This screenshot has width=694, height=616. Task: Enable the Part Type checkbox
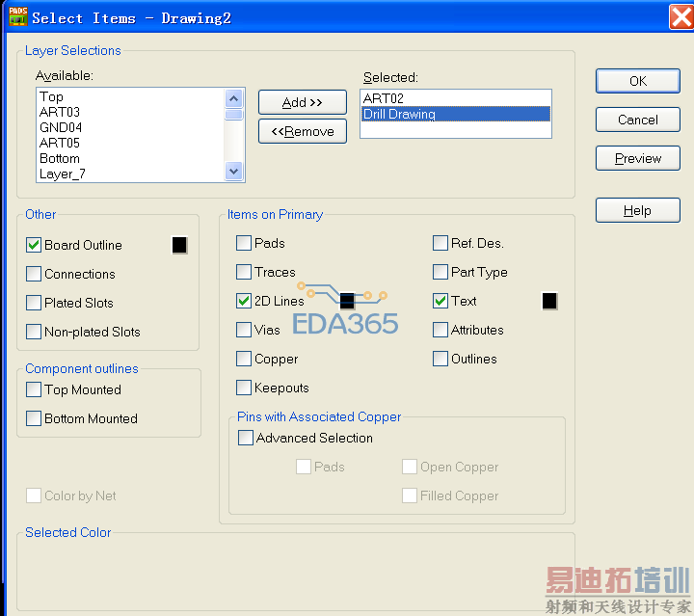point(440,272)
